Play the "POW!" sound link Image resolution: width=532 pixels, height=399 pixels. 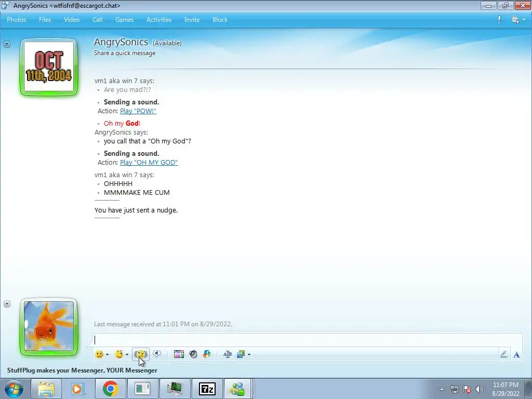138,111
